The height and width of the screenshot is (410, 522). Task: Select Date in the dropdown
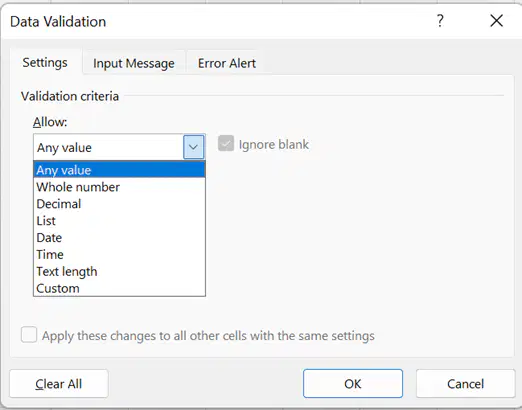(119, 238)
